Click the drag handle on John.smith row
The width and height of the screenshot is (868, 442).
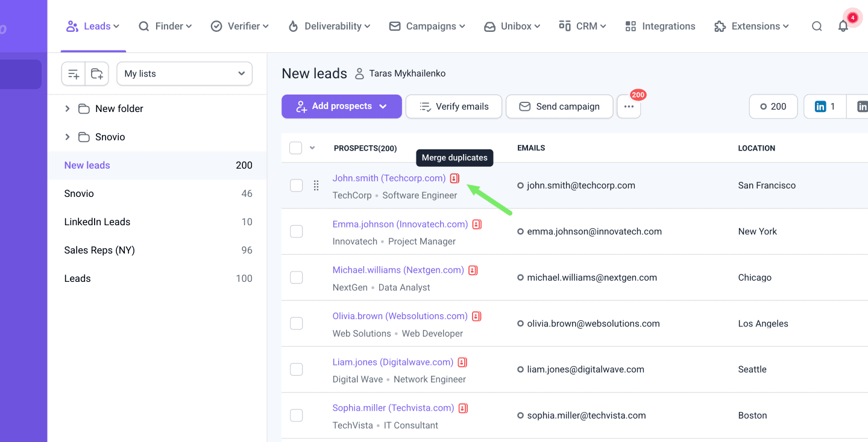pos(316,185)
